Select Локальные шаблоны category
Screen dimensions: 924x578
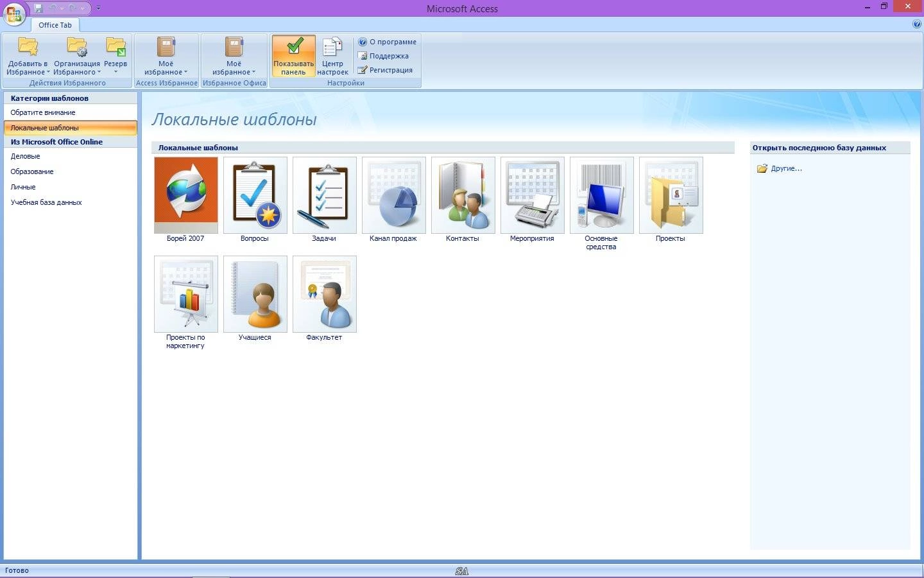(x=71, y=128)
